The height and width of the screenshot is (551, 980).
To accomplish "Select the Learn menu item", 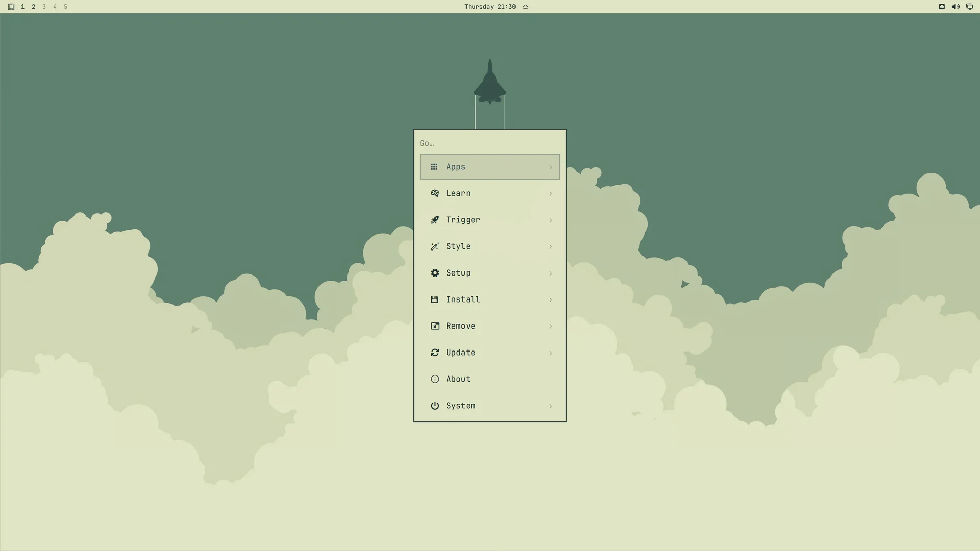I will [x=490, y=193].
